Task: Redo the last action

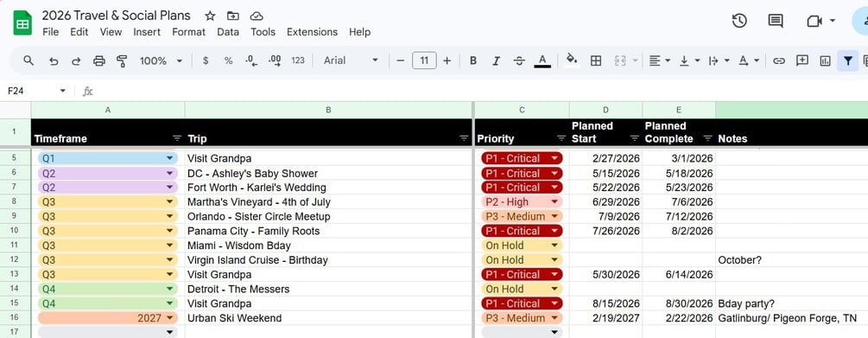Action: 76,61
